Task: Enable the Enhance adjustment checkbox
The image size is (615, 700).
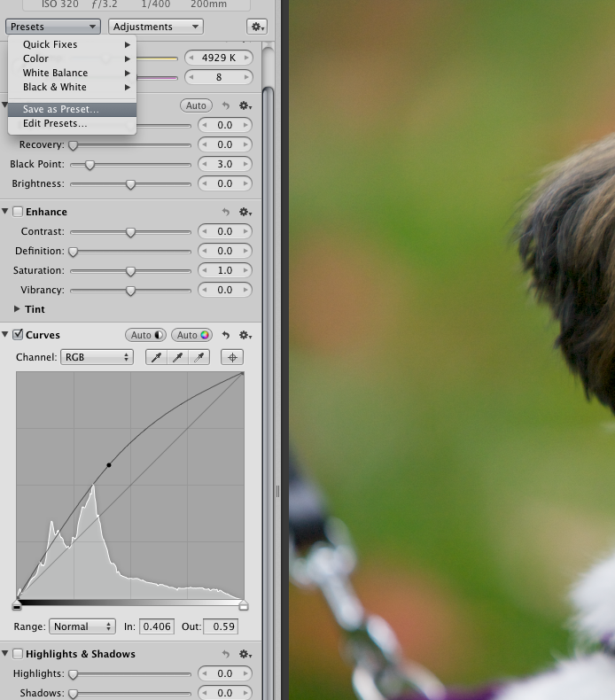Action: [x=18, y=212]
